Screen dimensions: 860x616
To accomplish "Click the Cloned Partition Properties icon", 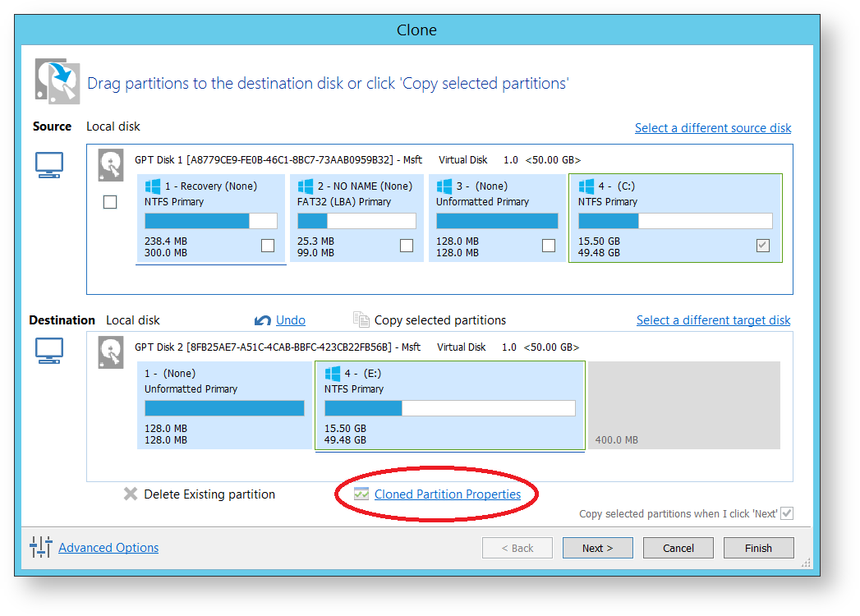I will [x=361, y=494].
